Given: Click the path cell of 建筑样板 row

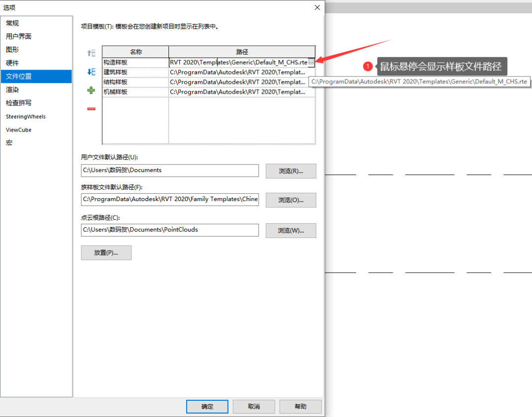Looking at the screenshot, I should point(242,72).
